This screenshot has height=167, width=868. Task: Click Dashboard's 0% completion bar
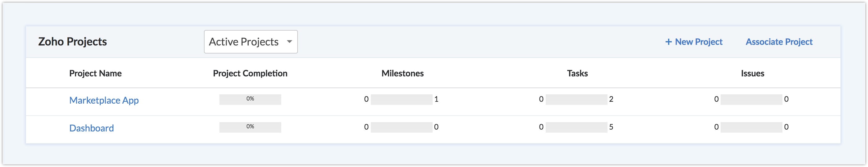click(250, 127)
